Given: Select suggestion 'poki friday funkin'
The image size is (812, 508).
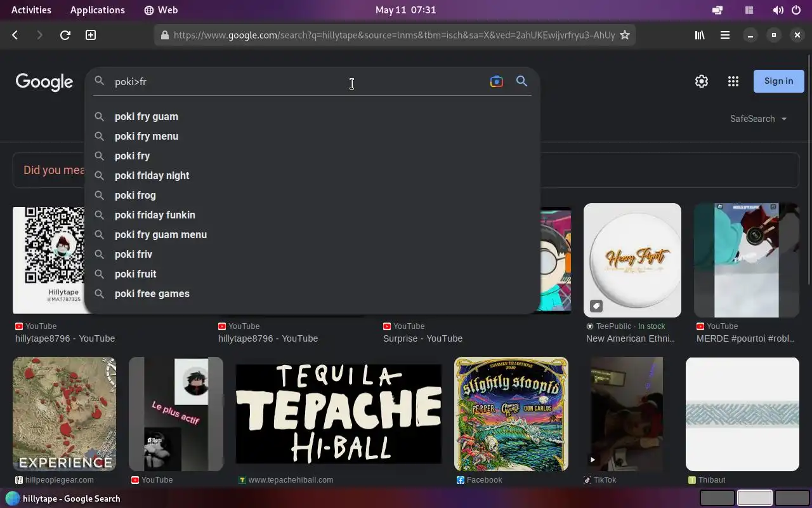Looking at the screenshot, I should 312,215.
